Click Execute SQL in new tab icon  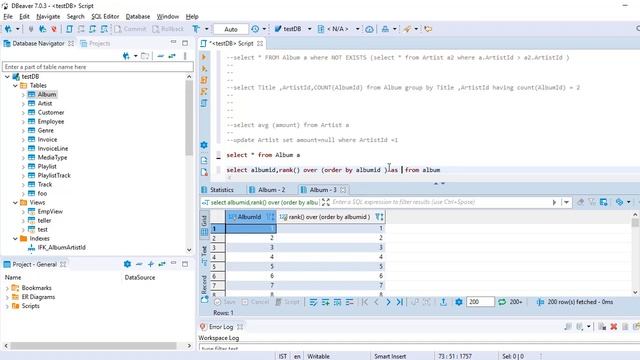tap(204, 69)
